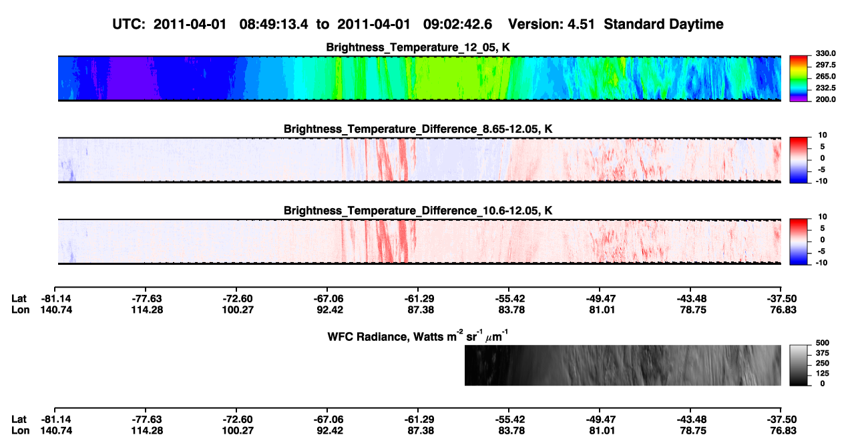Screen dimensions: 868x445
Task: Click the 330.0 colorbar tick label
Action: point(825,53)
